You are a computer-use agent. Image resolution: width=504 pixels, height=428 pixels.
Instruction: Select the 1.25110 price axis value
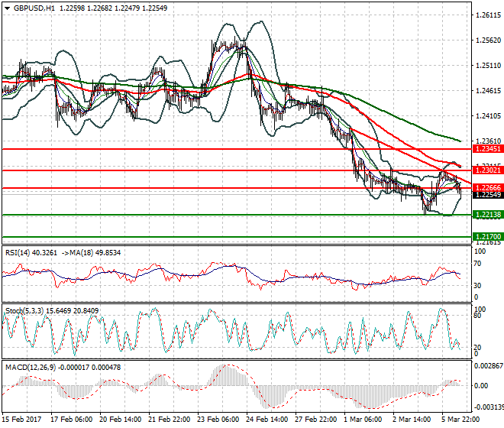(x=488, y=66)
